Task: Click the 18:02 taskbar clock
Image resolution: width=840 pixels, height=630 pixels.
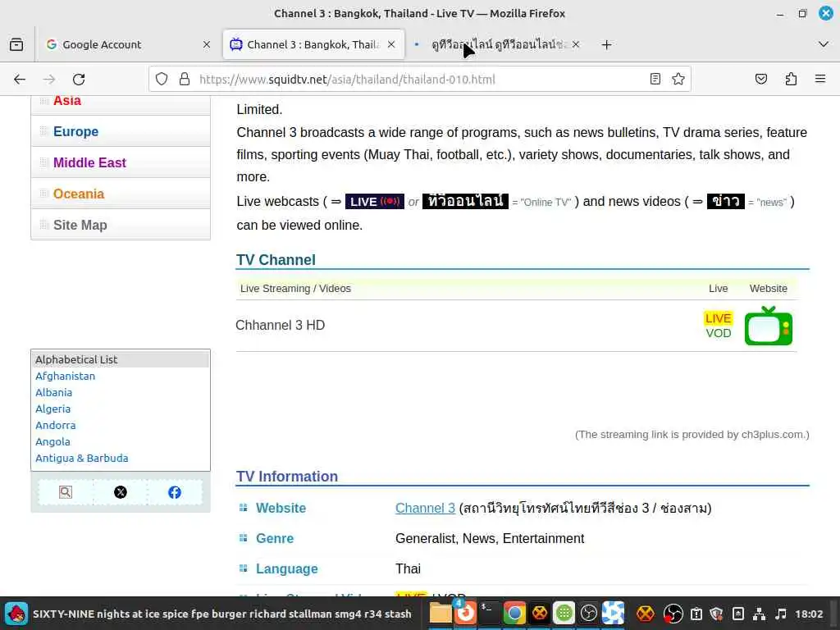Action: [809, 614]
